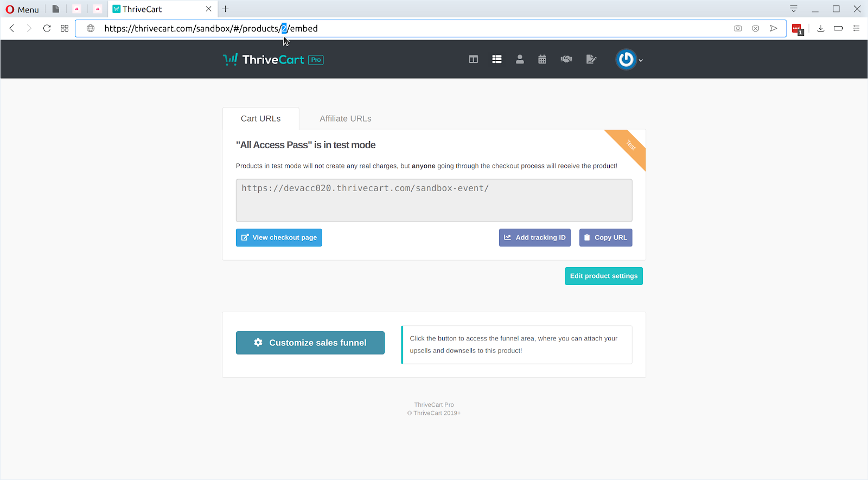
Task: Click the ad blocker shield icon
Action: (756, 28)
